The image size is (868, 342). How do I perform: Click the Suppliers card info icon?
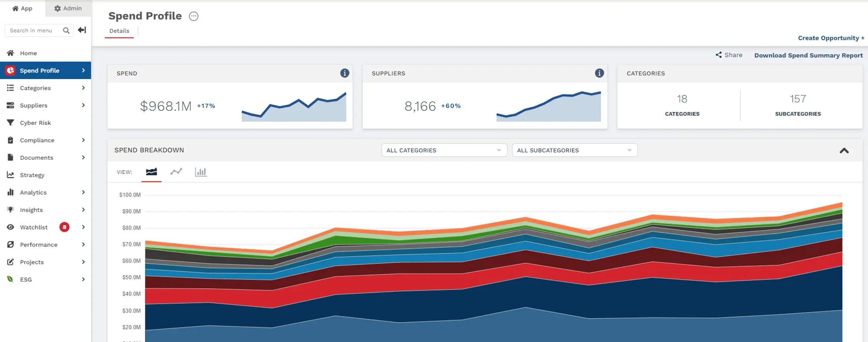pyautogui.click(x=599, y=73)
